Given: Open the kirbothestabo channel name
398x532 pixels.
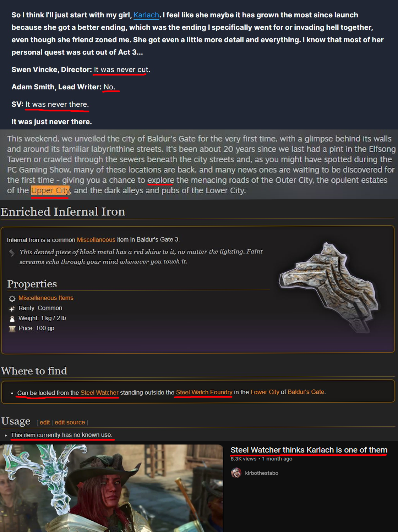Looking at the screenshot, I should pos(262,473).
